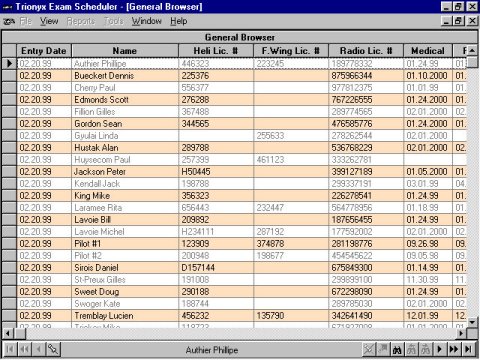Image resolution: width=480 pixels, height=360 pixels.
Task: Select the Laramee Rita name cell
Action: click(125, 208)
